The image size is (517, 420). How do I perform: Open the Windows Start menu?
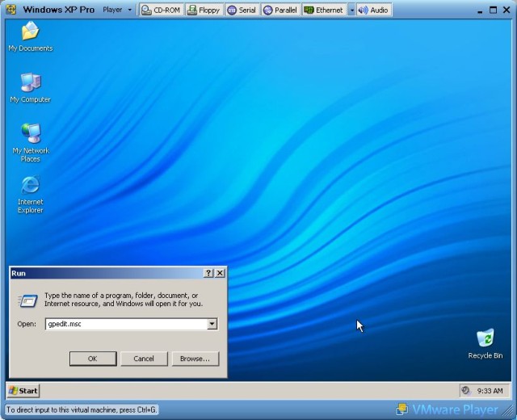tap(23, 391)
